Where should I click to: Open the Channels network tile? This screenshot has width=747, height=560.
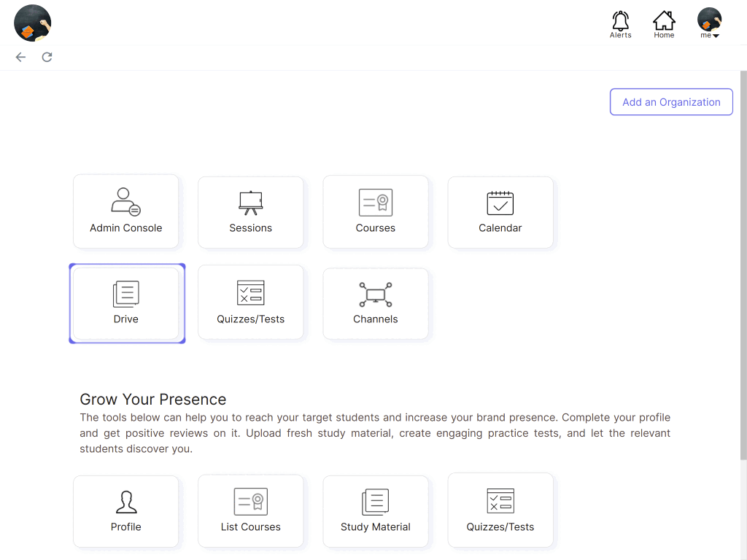(375, 303)
